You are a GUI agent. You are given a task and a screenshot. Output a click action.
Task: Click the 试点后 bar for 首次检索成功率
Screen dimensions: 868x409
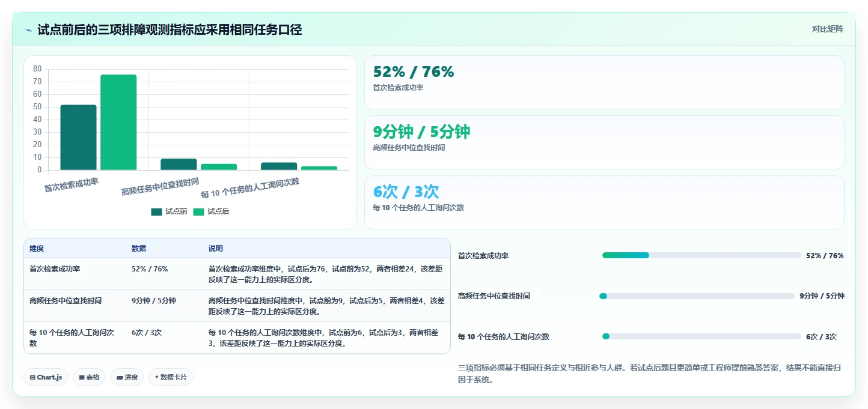118,123
